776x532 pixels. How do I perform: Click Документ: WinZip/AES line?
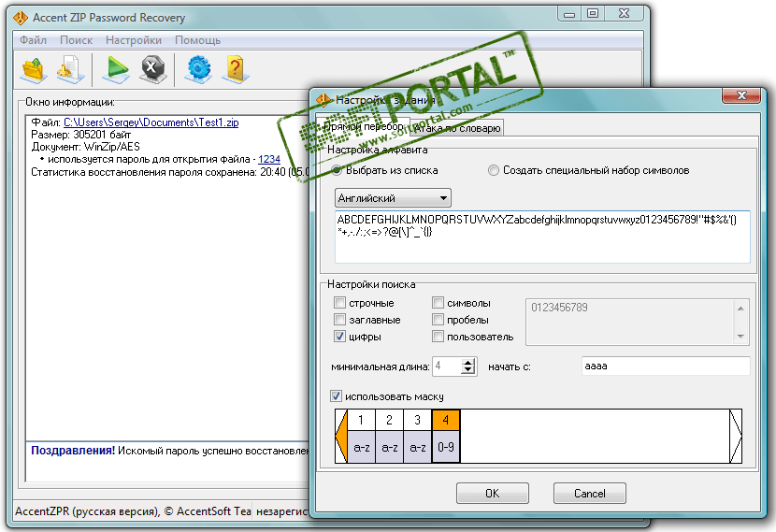(85, 147)
